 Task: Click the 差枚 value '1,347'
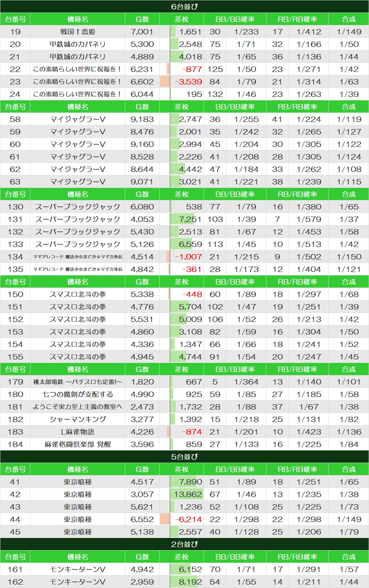[190, 344]
